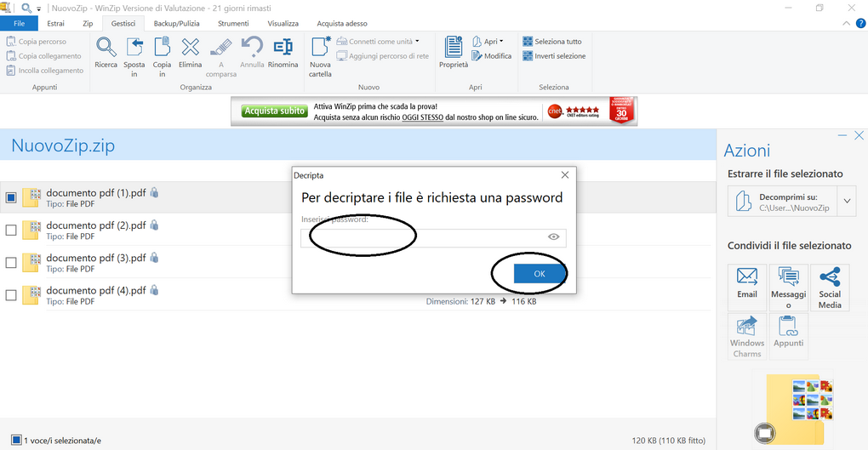
Task: Click the A comparsa icon
Action: point(221,57)
